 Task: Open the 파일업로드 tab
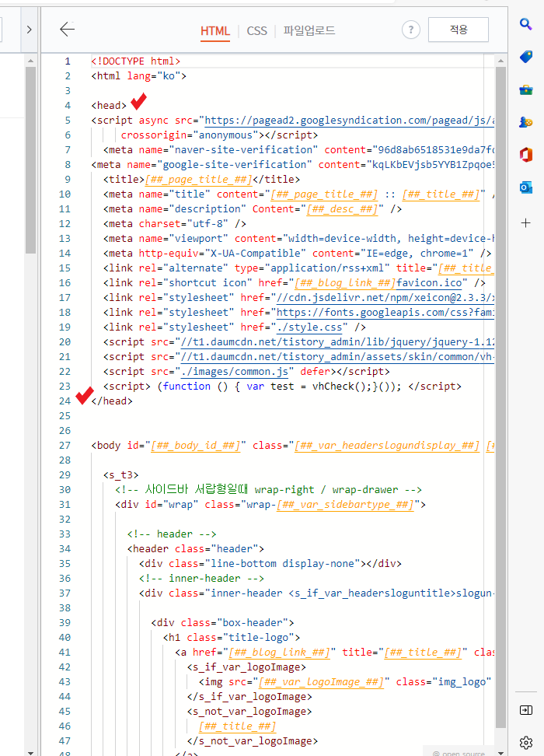[x=309, y=30]
